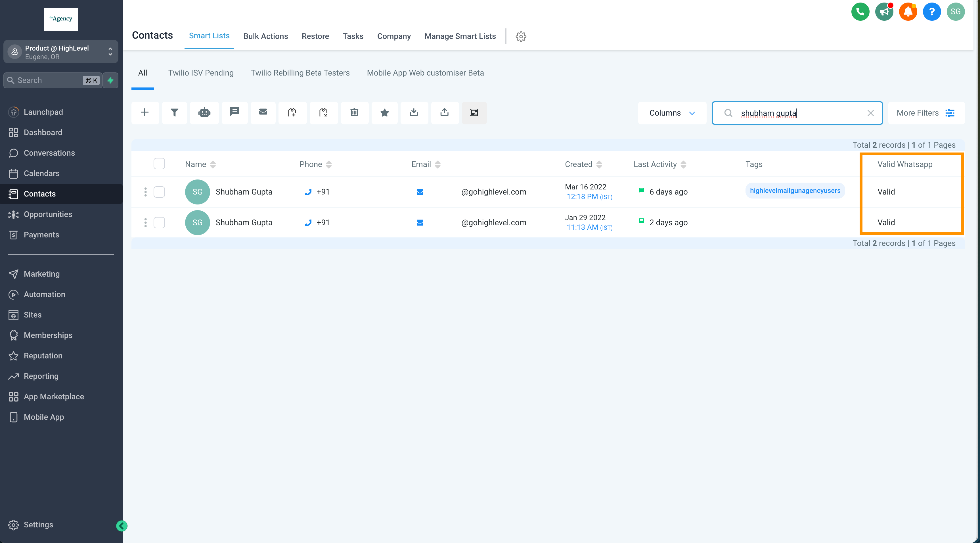Open the megaphone announcements icon
980x543 pixels.
[x=884, y=11]
